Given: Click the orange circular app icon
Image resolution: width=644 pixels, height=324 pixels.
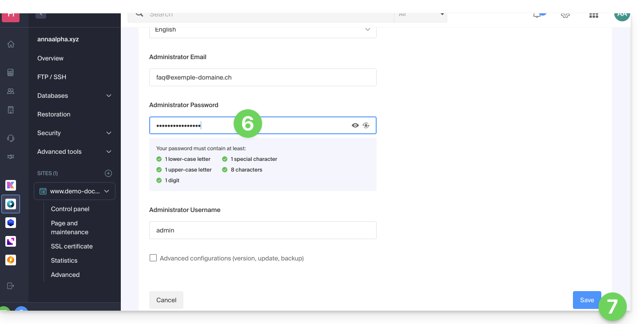Looking at the screenshot, I should [11, 260].
